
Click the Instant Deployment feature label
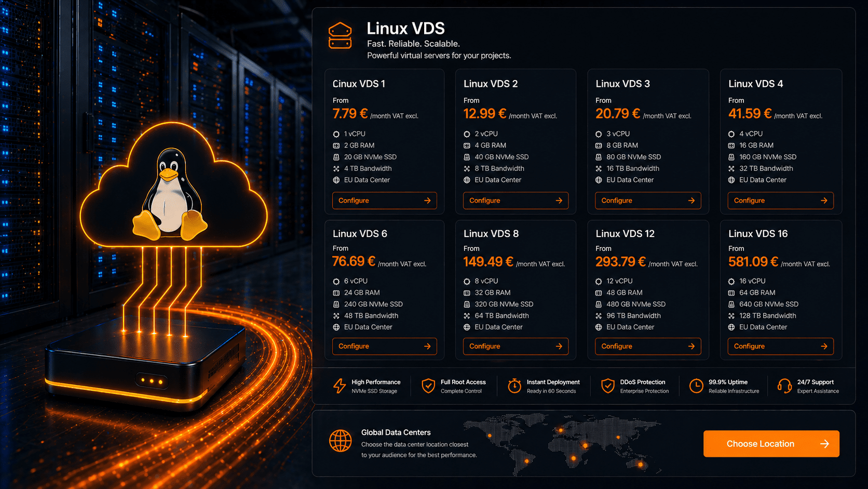pos(553,382)
